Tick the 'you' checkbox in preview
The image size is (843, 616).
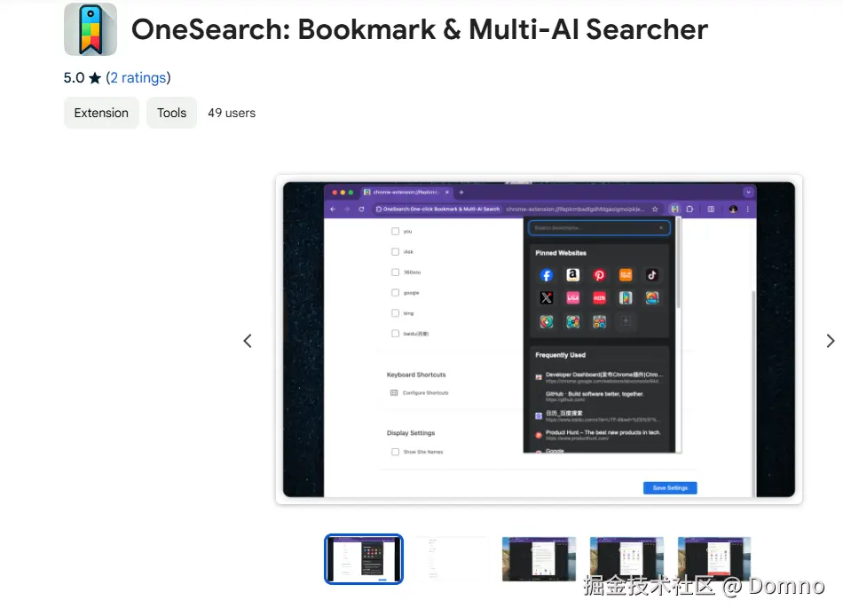coord(395,232)
